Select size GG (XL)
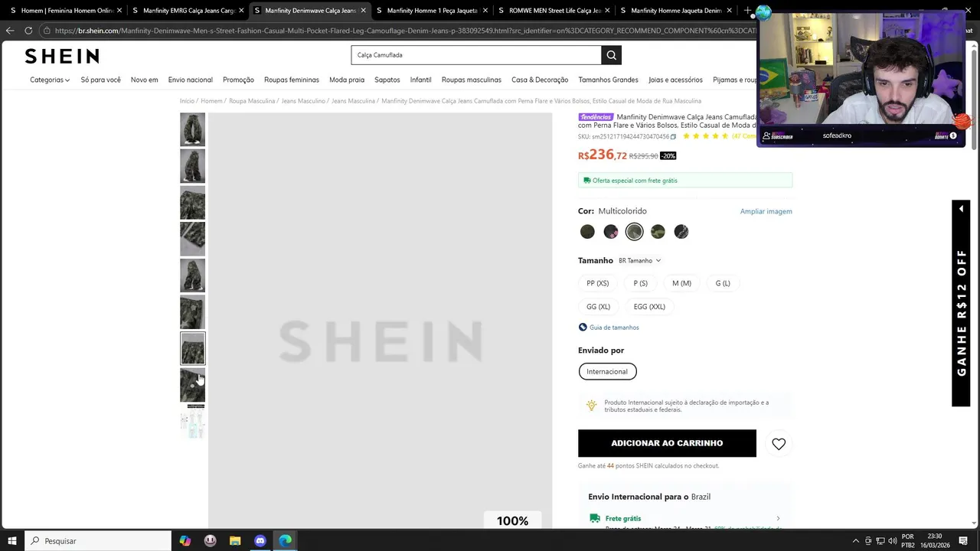Viewport: 980px width, 551px height. pos(599,307)
